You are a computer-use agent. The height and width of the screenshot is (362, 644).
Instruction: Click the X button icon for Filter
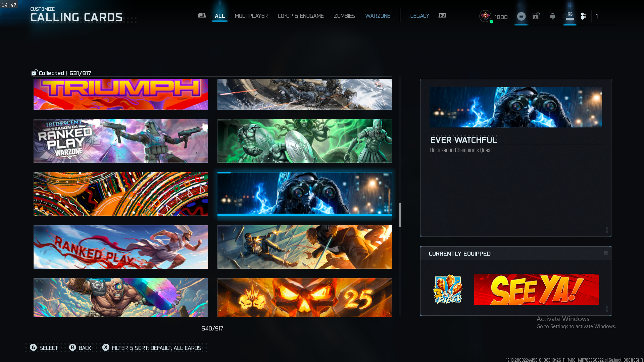106,348
